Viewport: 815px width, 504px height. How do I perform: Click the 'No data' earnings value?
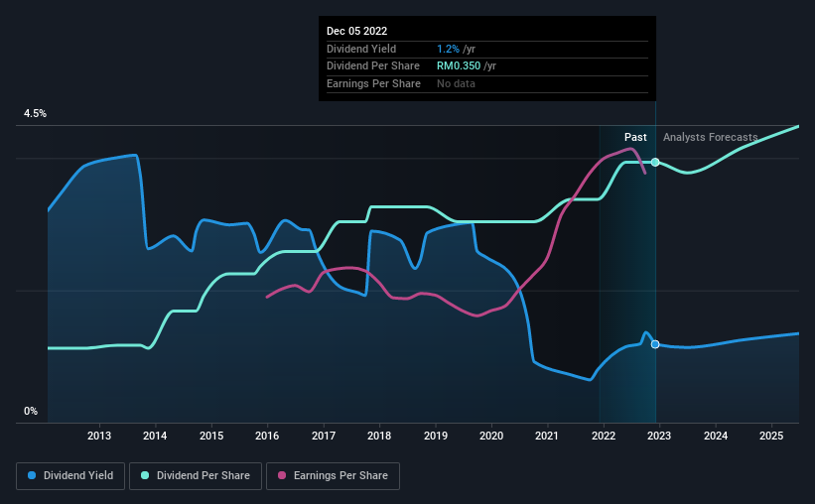(456, 83)
